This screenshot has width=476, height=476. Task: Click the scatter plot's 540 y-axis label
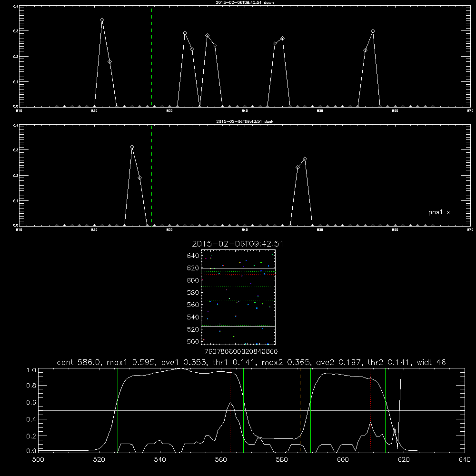click(x=193, y=317)
